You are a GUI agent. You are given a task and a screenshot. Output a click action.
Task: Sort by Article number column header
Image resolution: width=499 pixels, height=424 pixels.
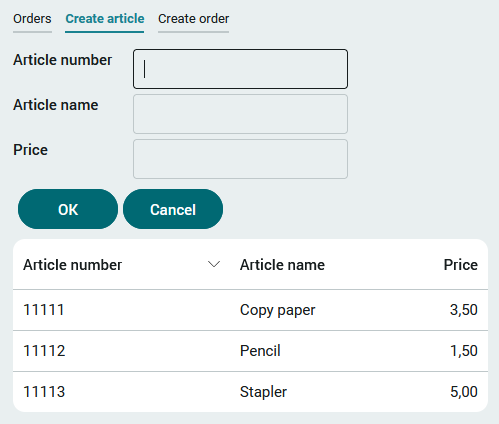click(72, 265)
